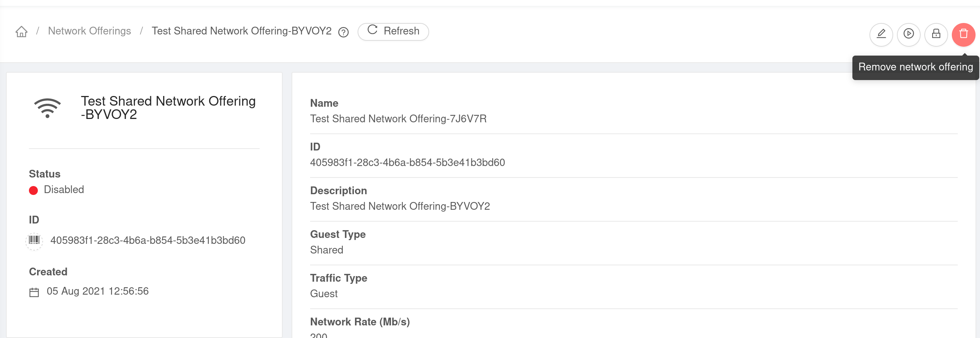Go home using the house breadcrumb icon
Screen dimensions: 980x338
click(x=21, y=31)
